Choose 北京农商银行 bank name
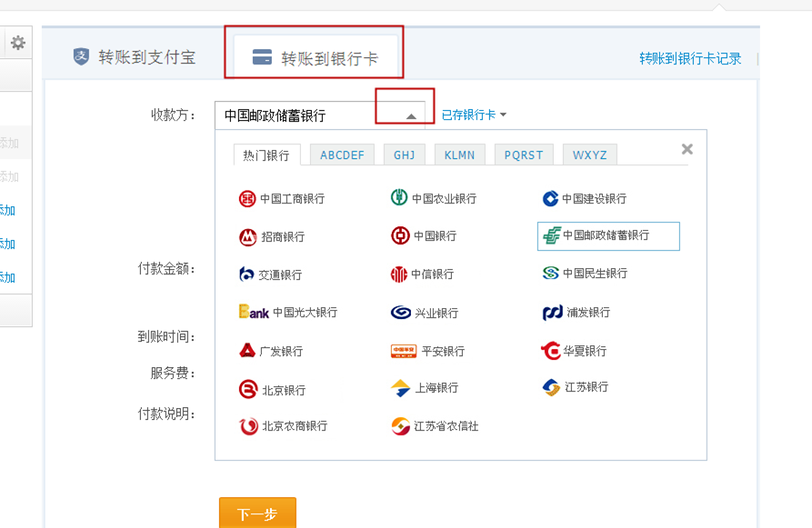The image size is (812, 528). (295, 426)
